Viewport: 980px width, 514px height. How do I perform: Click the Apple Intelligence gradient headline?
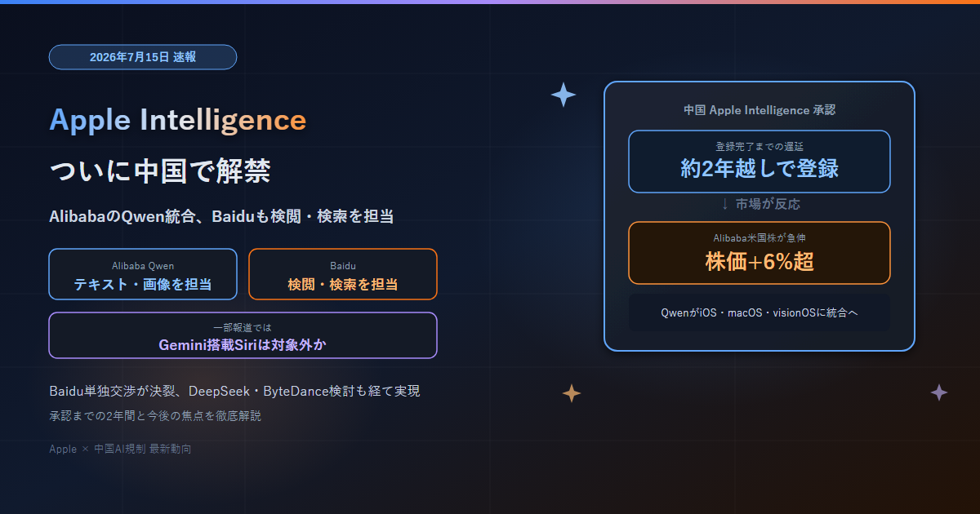(178, 120)
